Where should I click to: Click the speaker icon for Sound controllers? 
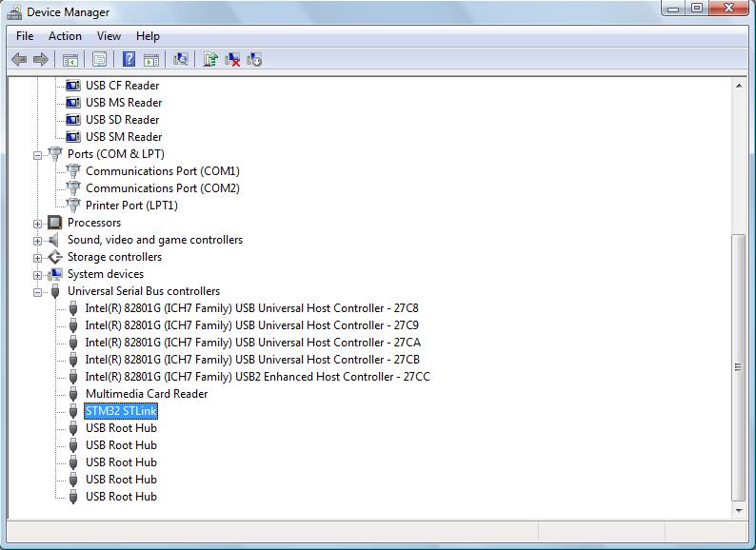(x=54, y=240)
